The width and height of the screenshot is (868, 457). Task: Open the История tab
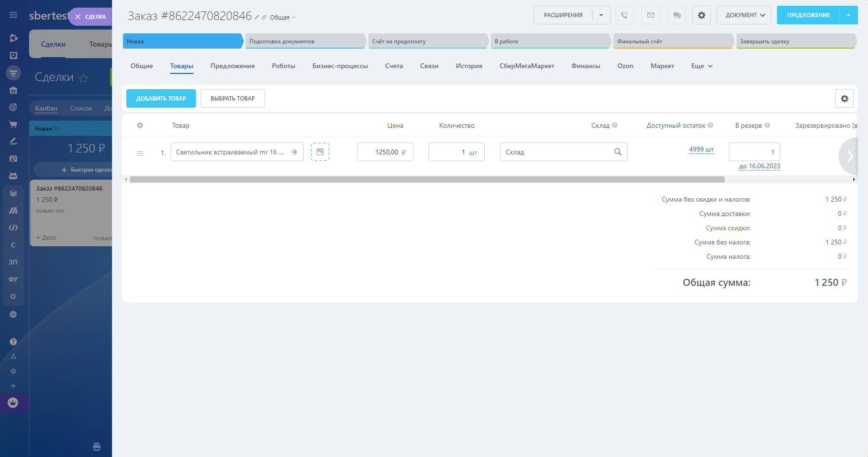pyautogui.click(x=469, y=66)
